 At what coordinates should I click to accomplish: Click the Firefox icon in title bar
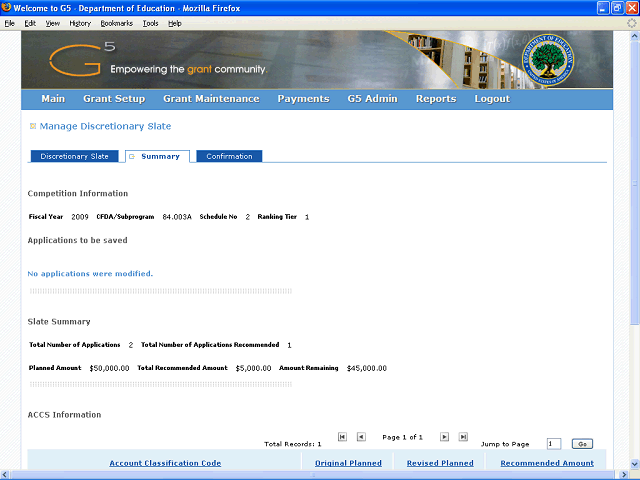point(6,8)
